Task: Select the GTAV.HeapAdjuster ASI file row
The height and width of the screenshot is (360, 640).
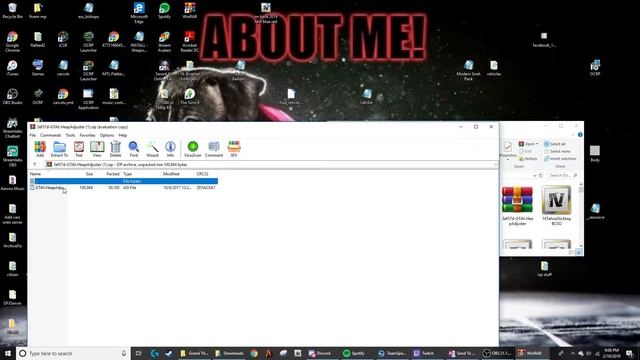Action: coord(123,188)
